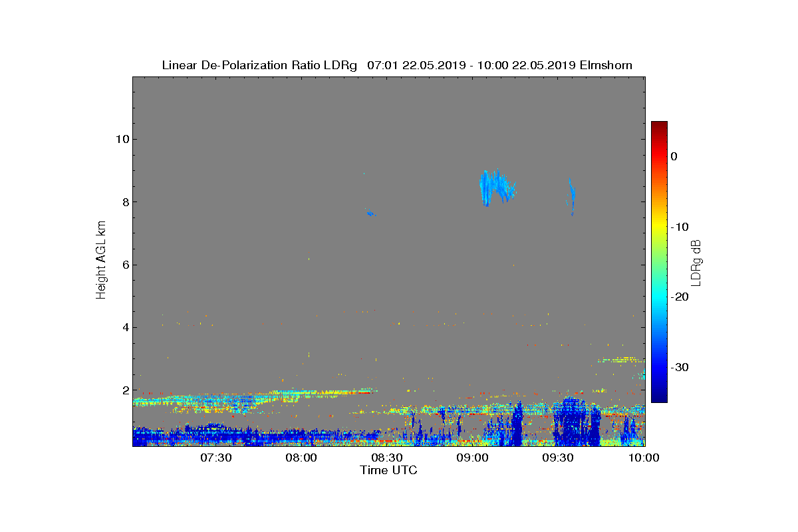Screen dimensions: 798x532
Task: Click the 'Time UTC' axis label
Action: tap(388, 470)
